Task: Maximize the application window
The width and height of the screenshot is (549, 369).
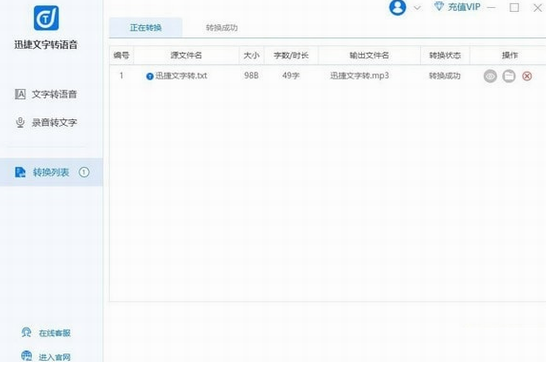Action: [514, 7]
